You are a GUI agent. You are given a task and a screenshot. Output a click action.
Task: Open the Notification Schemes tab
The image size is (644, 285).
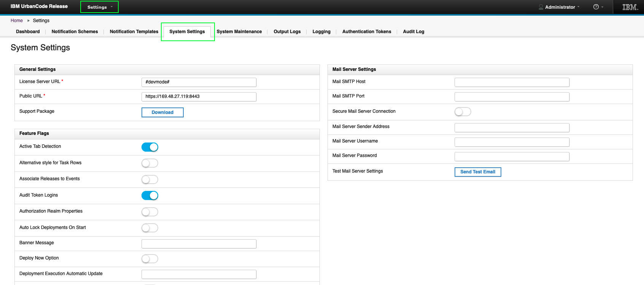point(75,32)
